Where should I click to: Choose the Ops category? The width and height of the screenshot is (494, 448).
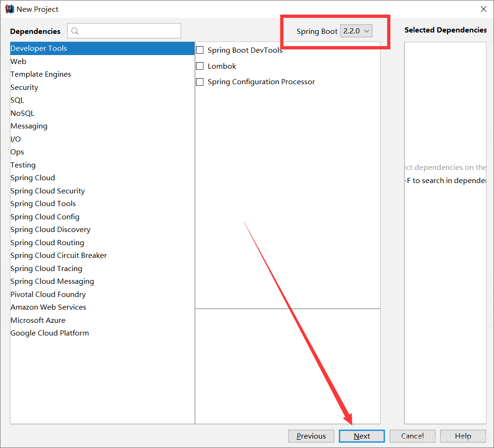[102, 152]
